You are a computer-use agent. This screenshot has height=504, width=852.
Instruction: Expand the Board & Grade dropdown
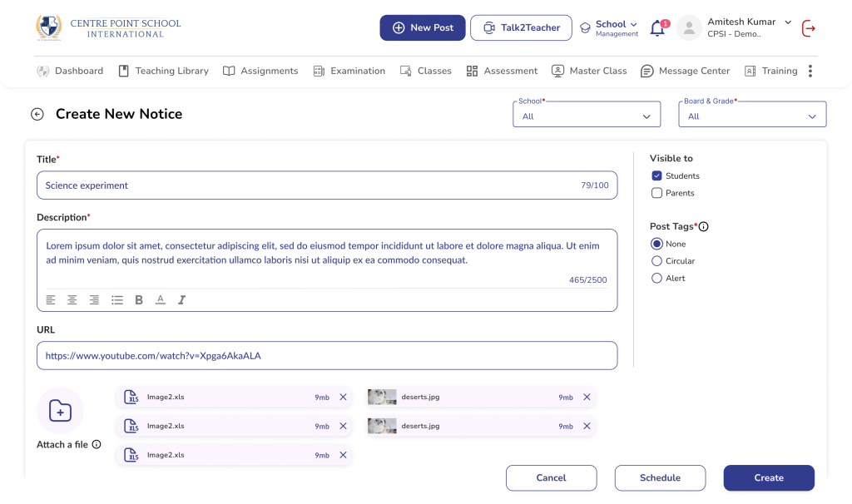click(752, 116)
